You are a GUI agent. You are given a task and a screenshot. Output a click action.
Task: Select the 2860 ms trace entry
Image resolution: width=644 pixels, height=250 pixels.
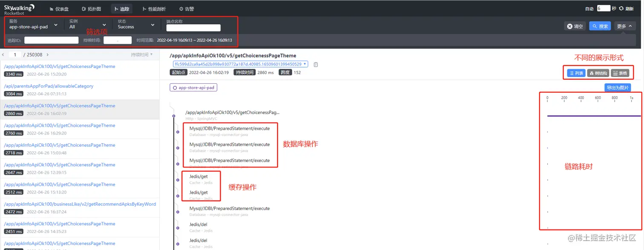80,110
